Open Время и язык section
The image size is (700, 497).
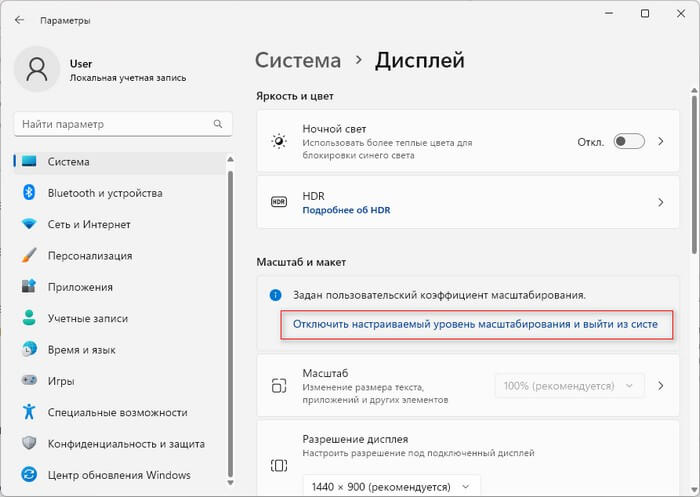120,350
